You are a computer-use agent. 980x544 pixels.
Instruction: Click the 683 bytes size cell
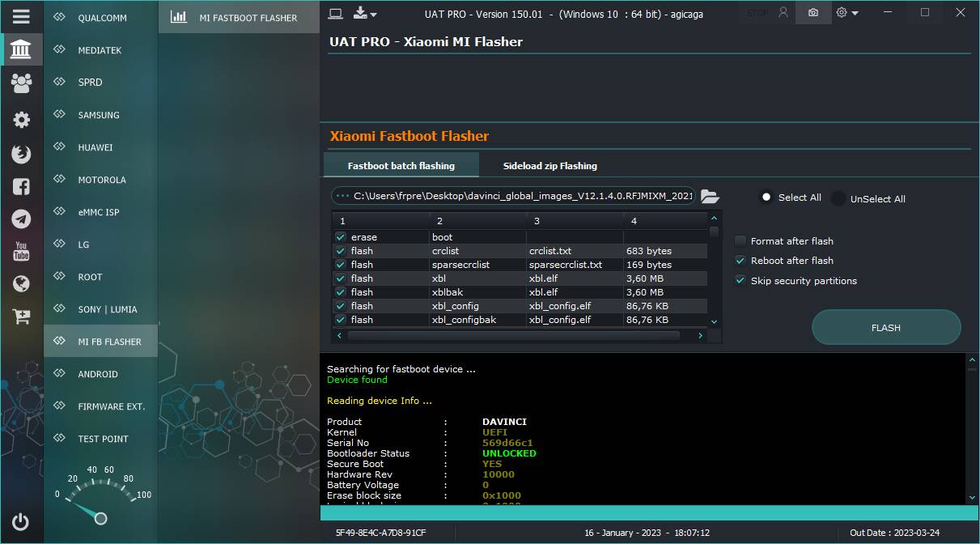point(665,251)
